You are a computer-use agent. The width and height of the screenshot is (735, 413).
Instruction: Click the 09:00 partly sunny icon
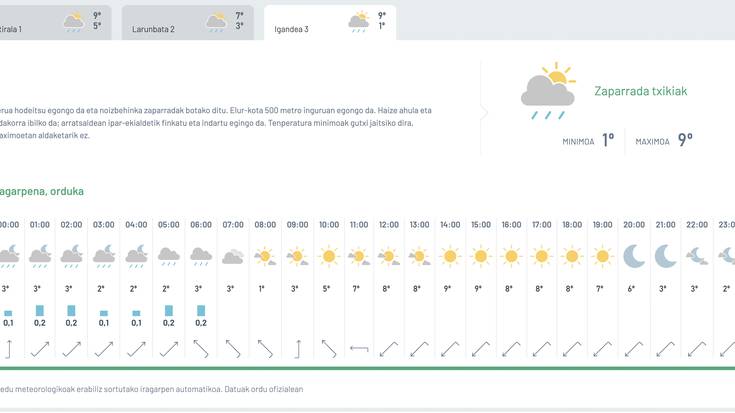click(297, 256)
